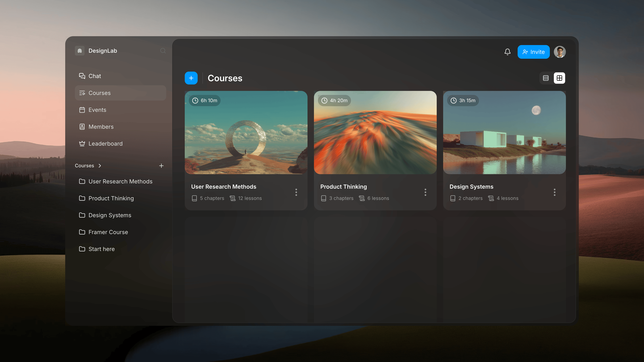Open options menu for User Research Methods card
Image resolution: width=644 pixels, height=362 pixels.
click(296, 192)
